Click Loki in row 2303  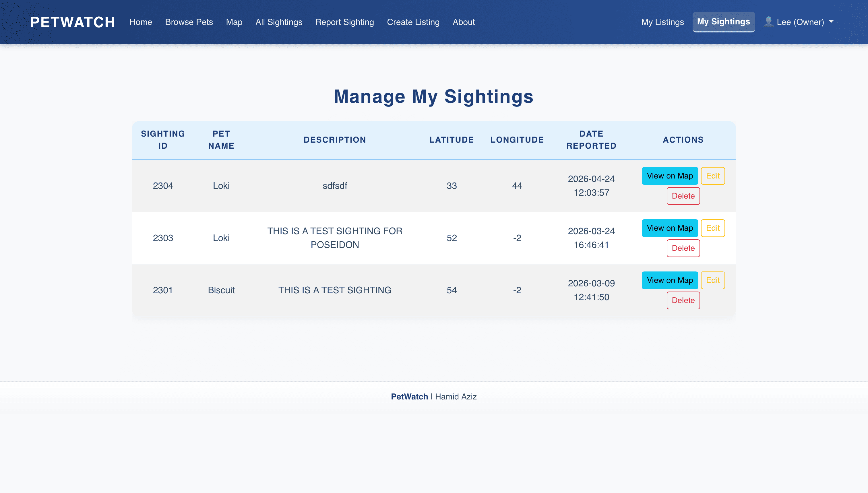coord(221,238)
